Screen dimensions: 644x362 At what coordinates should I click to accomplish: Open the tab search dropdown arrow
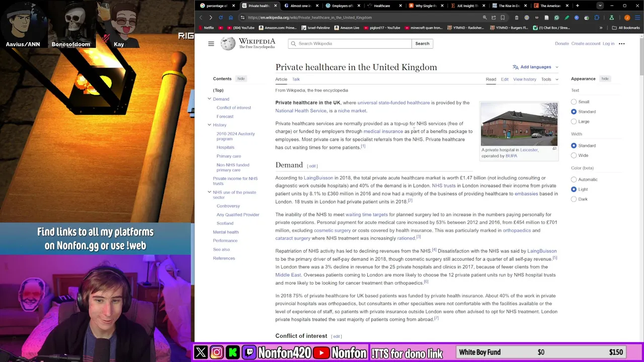click(x=600, y=6)
